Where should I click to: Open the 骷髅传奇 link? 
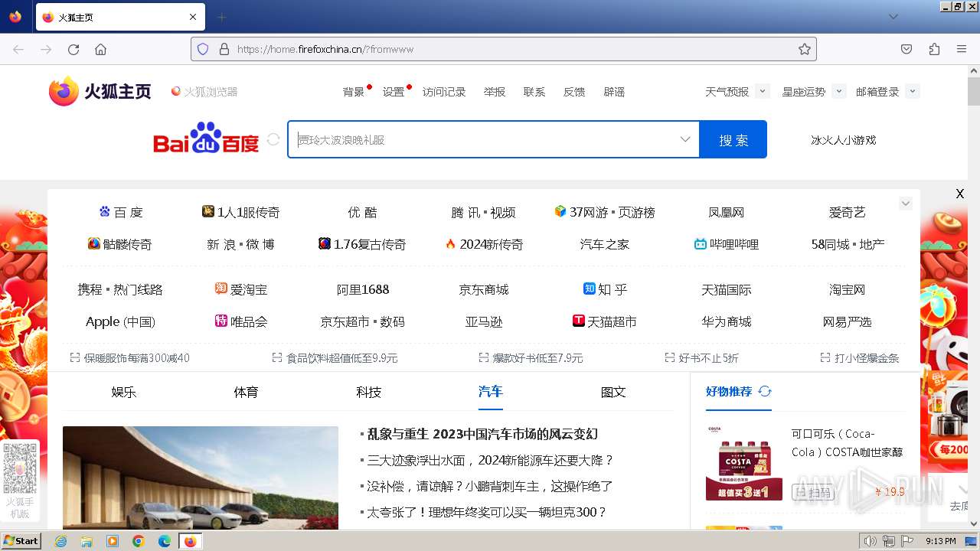[120, 244]
